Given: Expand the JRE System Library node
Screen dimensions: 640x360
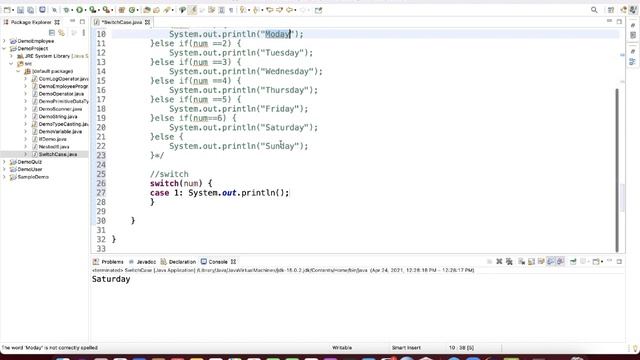Looking at the screenshot, I should (11, 56).
